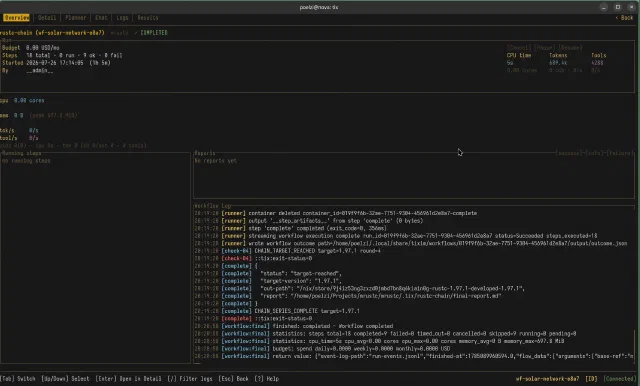Select the [info] reports filter
The image size is (640, 386).
click(595, 153)
